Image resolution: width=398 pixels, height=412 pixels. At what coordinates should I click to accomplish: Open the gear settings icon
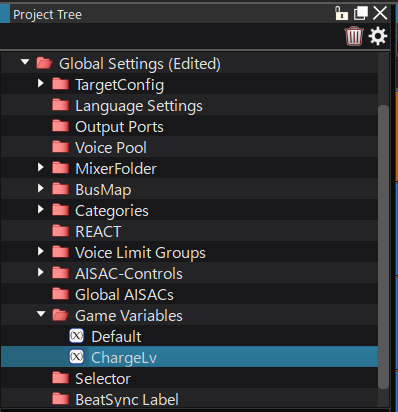(378, 36)
